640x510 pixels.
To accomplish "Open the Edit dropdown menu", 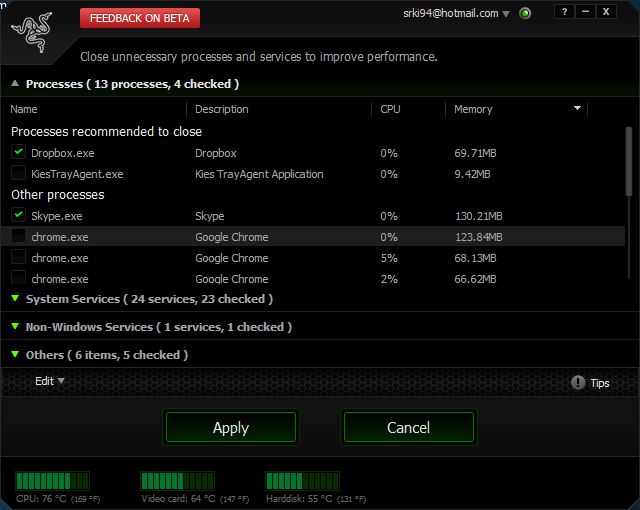I will [49, 381].
